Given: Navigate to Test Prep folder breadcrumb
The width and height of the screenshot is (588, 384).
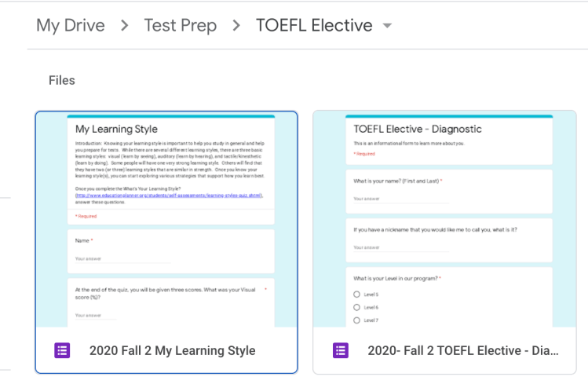Looking at the screenshot, I should coord(180,26).
